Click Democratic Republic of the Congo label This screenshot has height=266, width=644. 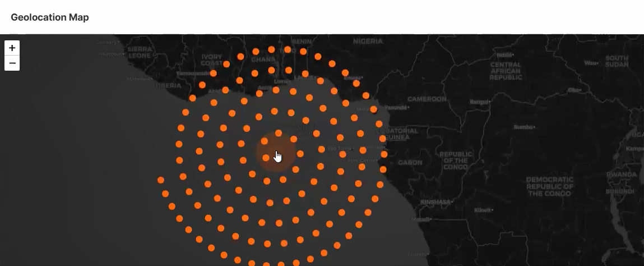tap(549, 186)
